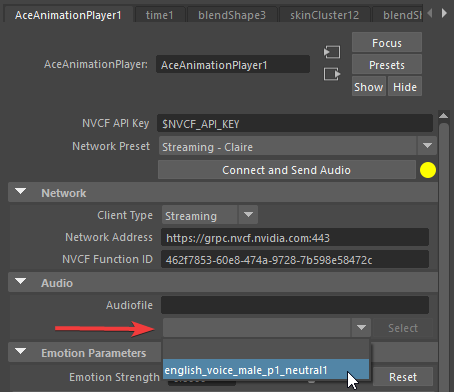Click the Reset emotion button
454x392 pixels.
pos(403,377)
